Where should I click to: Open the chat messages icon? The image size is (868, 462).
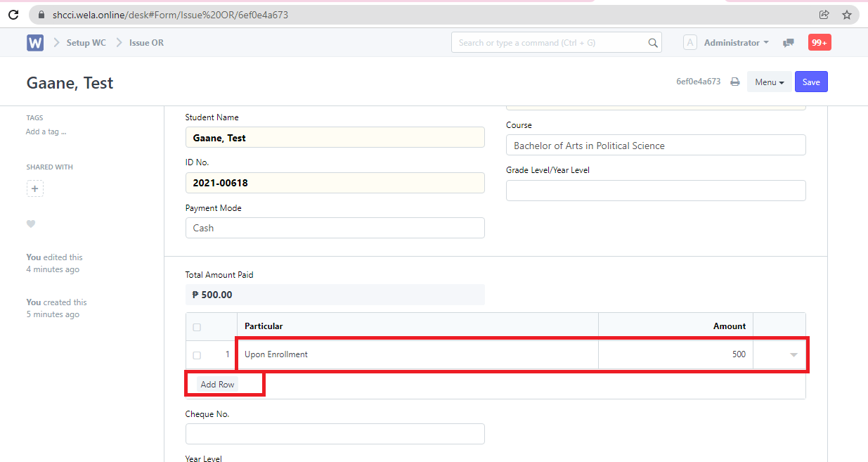click(789, 43)
